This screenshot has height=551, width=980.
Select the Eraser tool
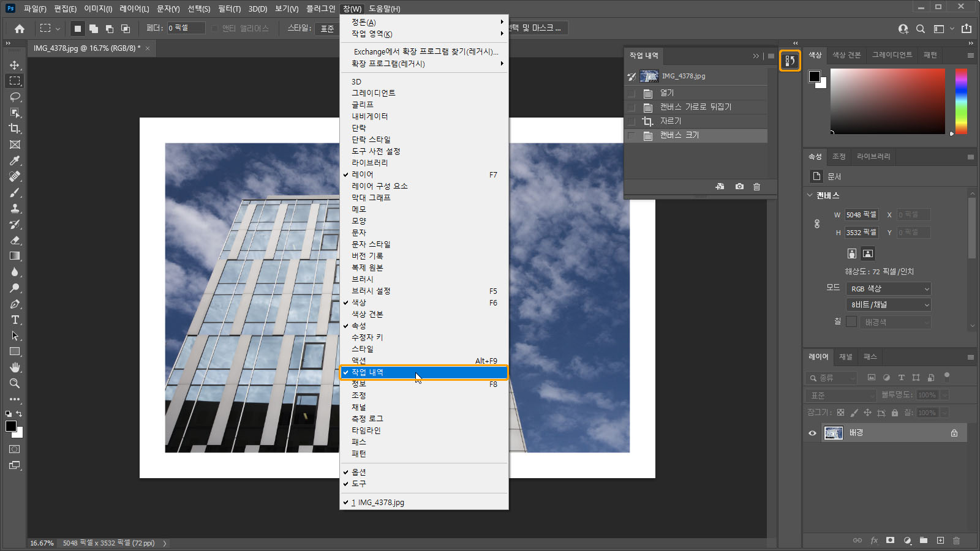[15, 240]
